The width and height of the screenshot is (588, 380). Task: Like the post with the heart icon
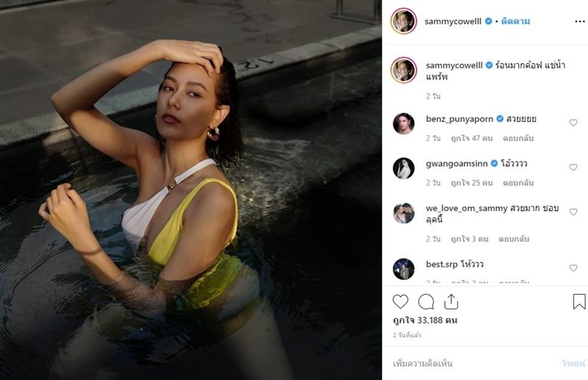point(400,301)
